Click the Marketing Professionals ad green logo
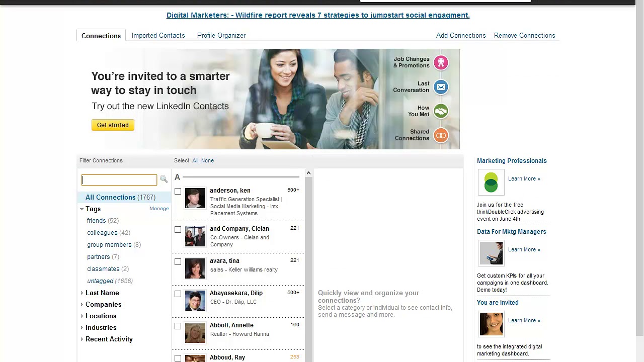 491,182
